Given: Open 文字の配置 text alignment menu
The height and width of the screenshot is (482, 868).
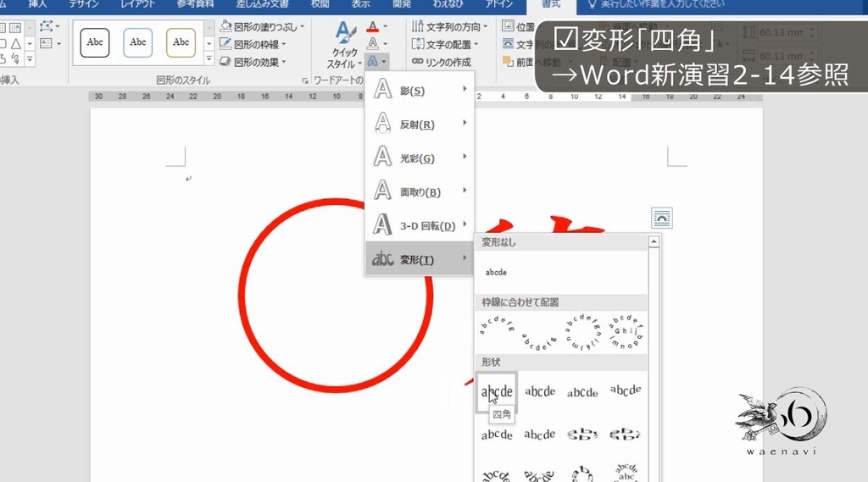Looking at the screenshot, I should 445,44.
